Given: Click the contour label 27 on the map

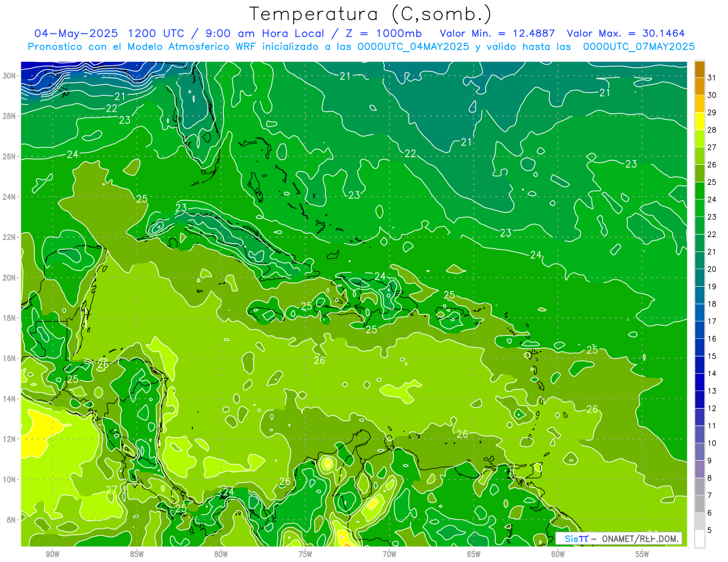Looking at the screenshot, I should click(112, 490).
